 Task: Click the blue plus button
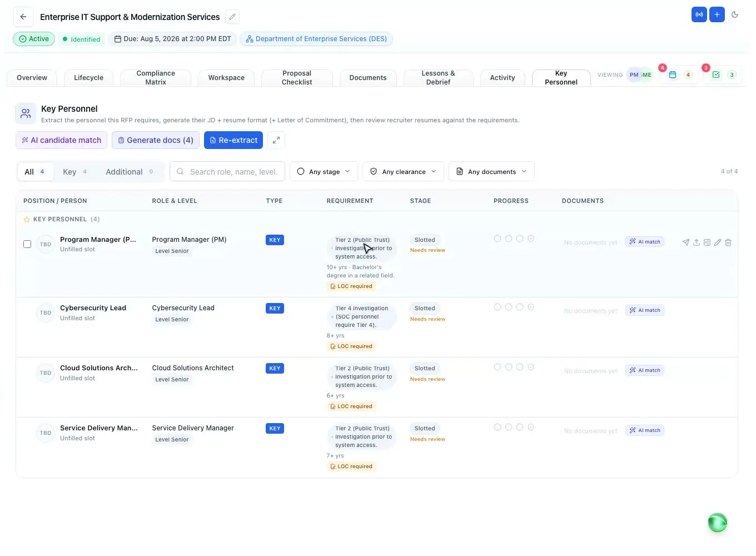[x=717, y=14]
